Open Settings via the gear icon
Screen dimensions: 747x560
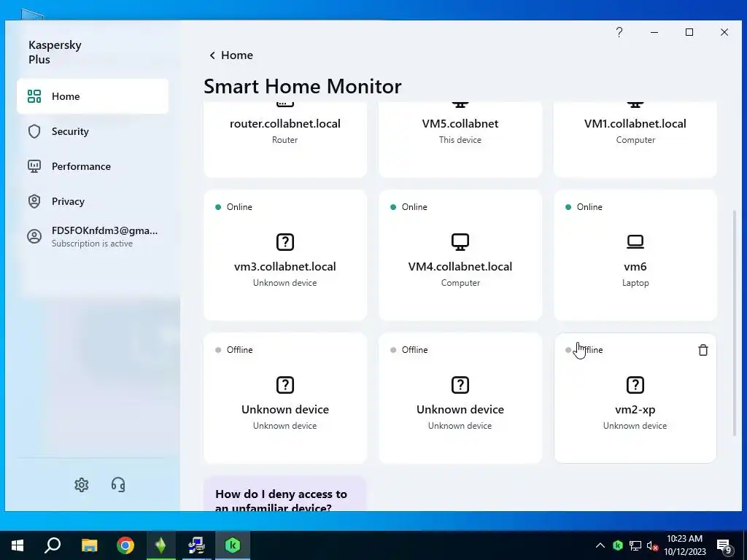click(x=82, y=485)
